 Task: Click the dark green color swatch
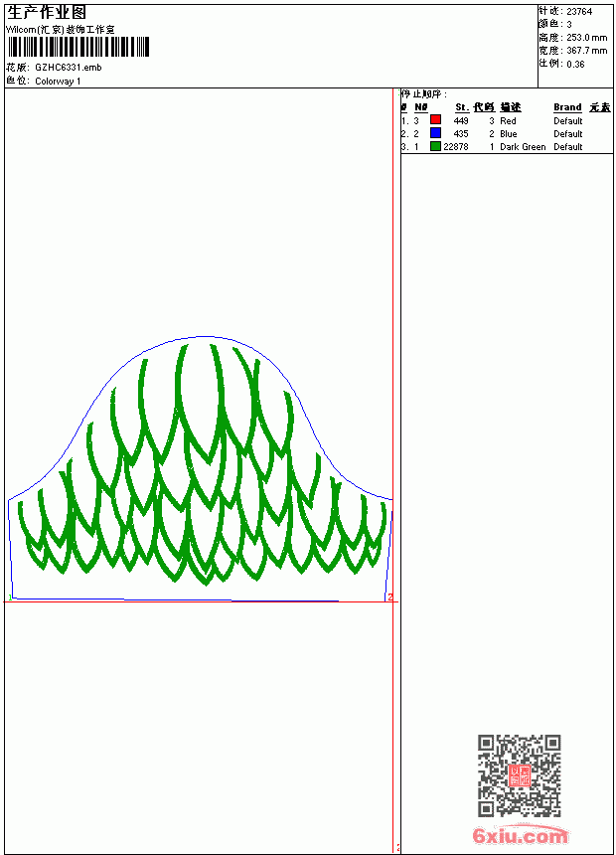click(435, 146)
